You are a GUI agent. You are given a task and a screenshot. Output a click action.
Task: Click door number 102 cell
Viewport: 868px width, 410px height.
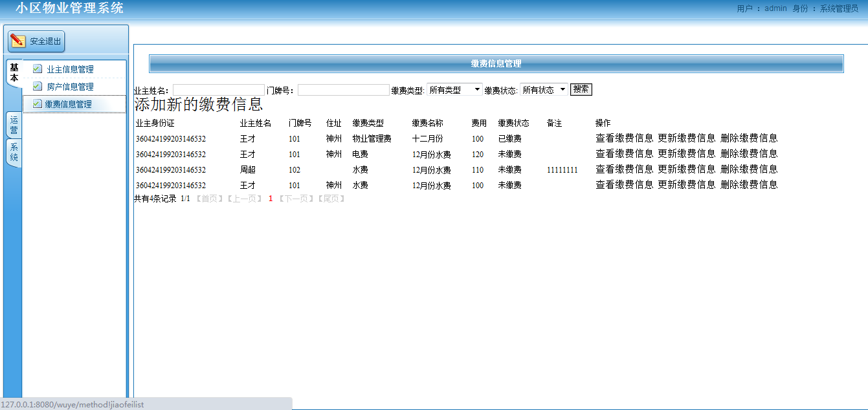click(x=295, y=170)
